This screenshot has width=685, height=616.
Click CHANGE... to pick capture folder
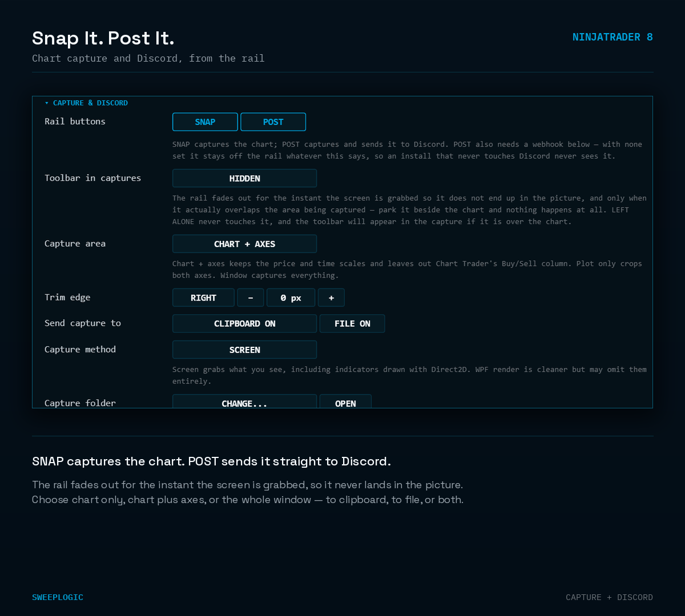pyautogui.click(x=244, y=402)
